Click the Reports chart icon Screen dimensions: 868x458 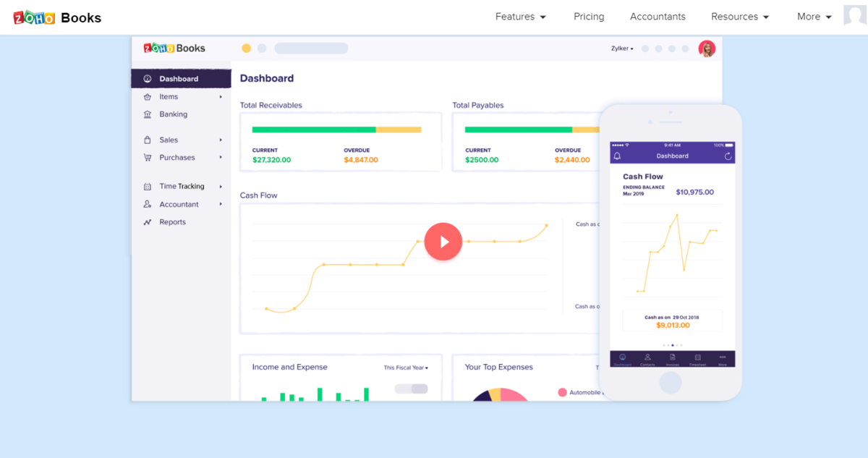click(x=148, y=222)
